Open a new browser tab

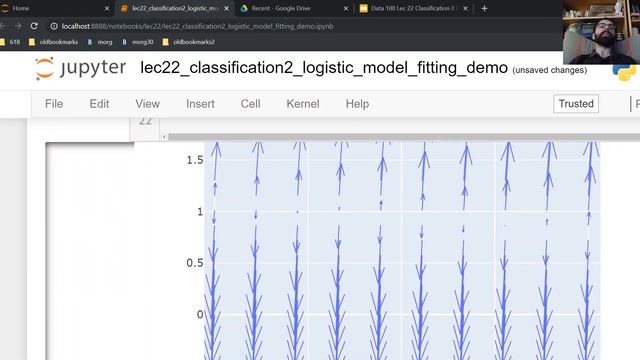pyautogui.click(x=484, y=8)
